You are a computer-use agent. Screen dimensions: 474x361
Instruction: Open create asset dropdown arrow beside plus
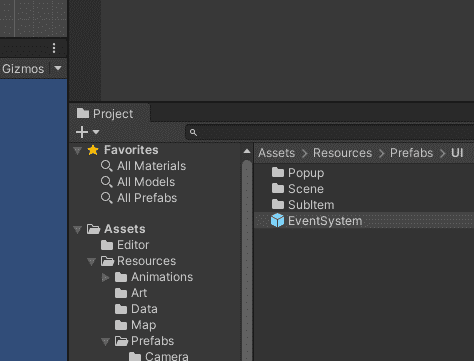[x=96, y=132]
